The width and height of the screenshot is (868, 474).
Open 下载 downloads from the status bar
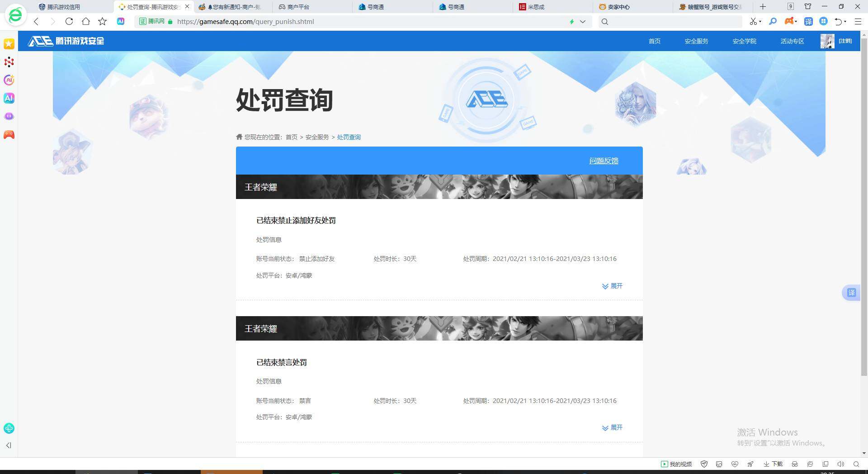tap(774, 464)
